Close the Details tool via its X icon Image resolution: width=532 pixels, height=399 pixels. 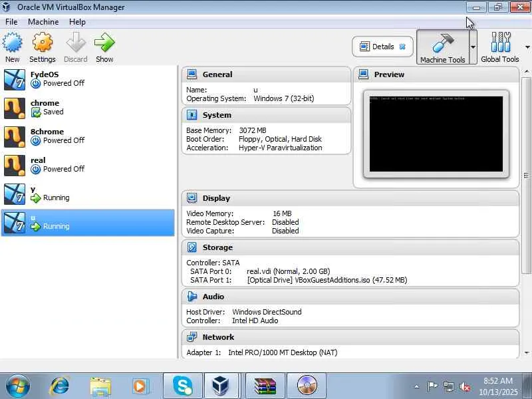(402, 47)
